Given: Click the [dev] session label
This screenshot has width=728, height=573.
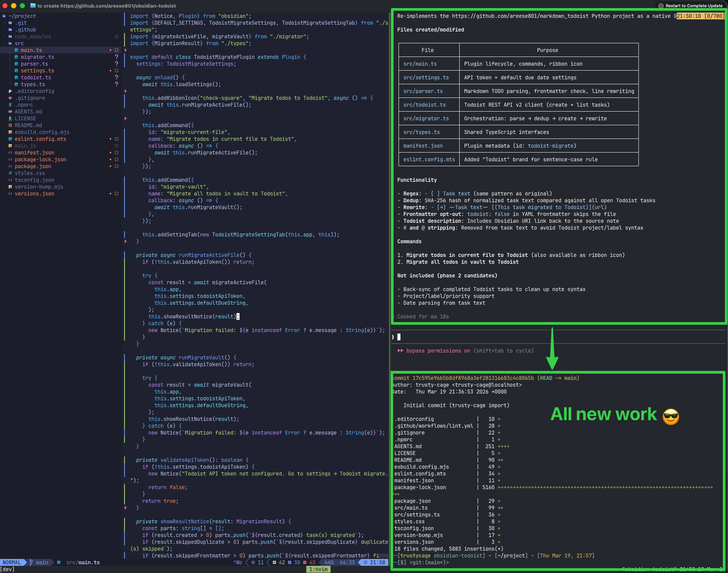Looking at the screenshot, I should 8,569.
